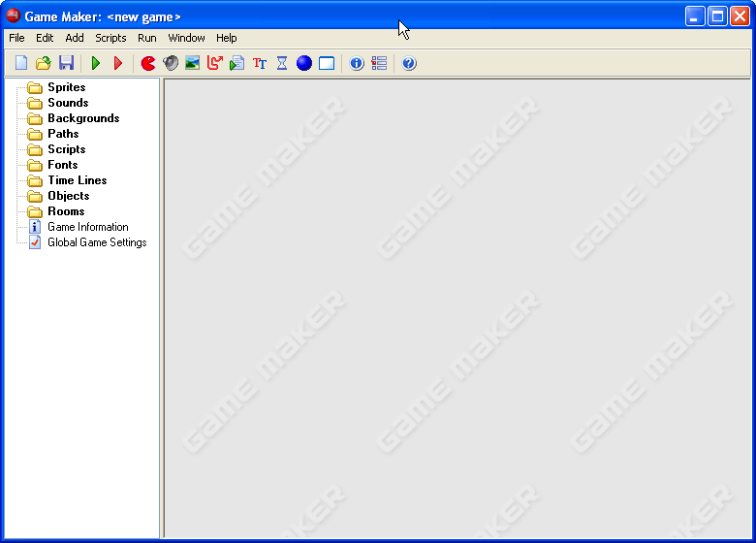The width and height of the screenshot is (756, 543).
Task: Open help with question mark icon
Action: click(x=409, y=63)
